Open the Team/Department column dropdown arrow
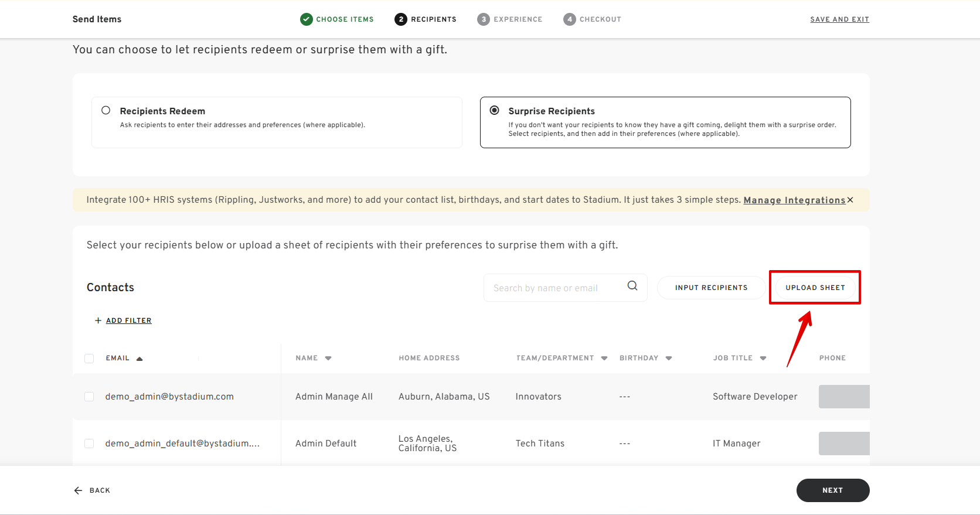Viewport: 980px width, 515px height. (604, 358)
